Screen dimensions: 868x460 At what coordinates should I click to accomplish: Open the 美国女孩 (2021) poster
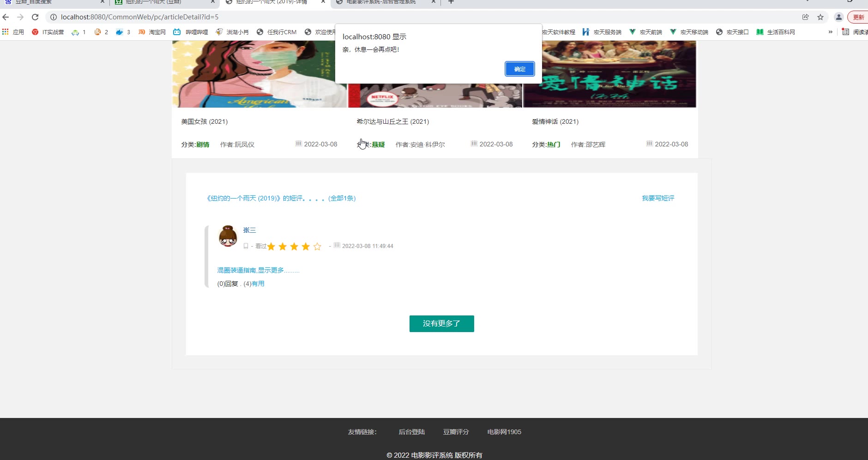[x=259, y=74]
